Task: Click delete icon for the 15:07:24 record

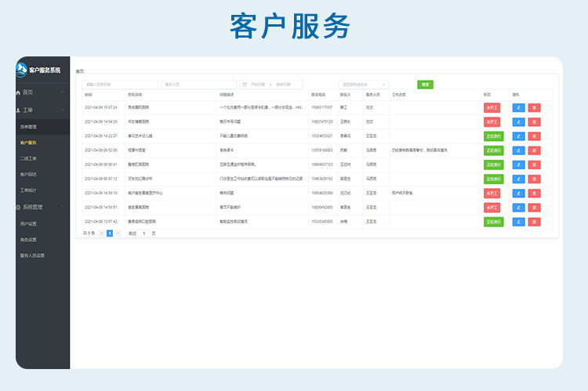Action: pos(534,107)
